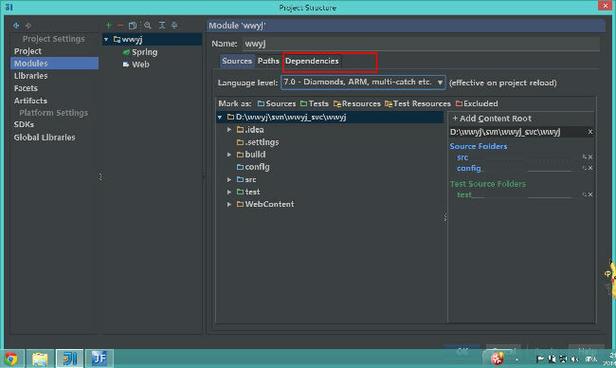The width and height of the screenshot is (616, 368).
Task: Click the back navigation arrow icon
Action: [x=16, y=26]
